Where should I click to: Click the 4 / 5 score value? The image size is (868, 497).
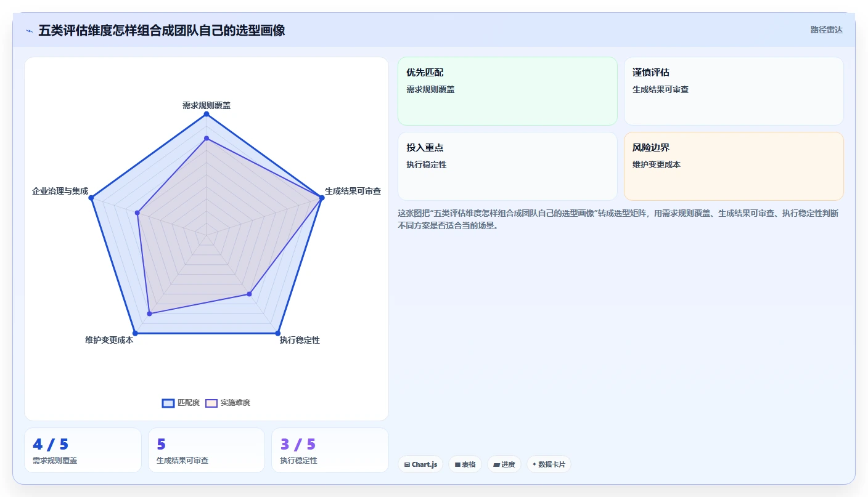click(x=51, y=444)
